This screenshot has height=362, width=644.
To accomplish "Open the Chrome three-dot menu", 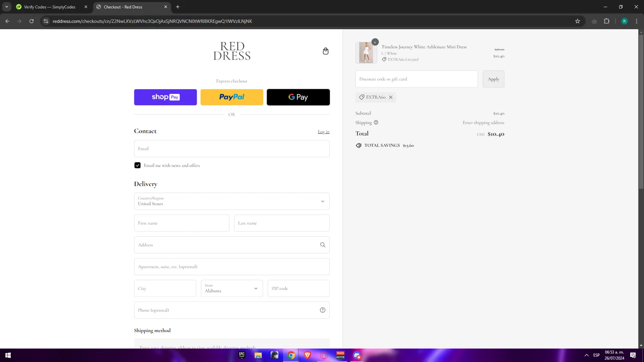I will (637, 21).
